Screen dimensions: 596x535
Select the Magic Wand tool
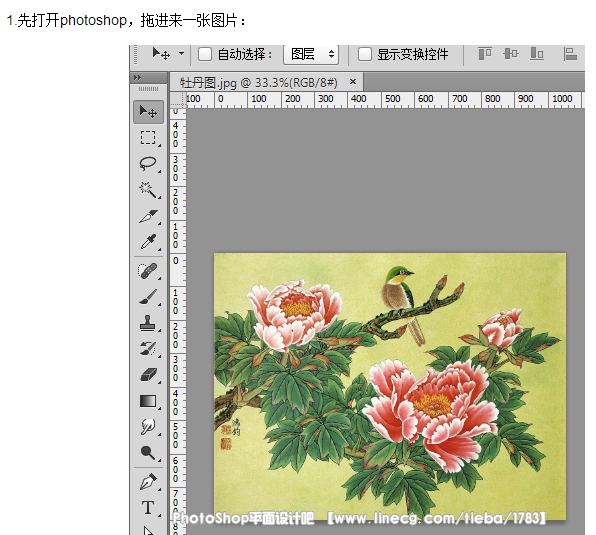pyautogui.click(x=148, y=190)
